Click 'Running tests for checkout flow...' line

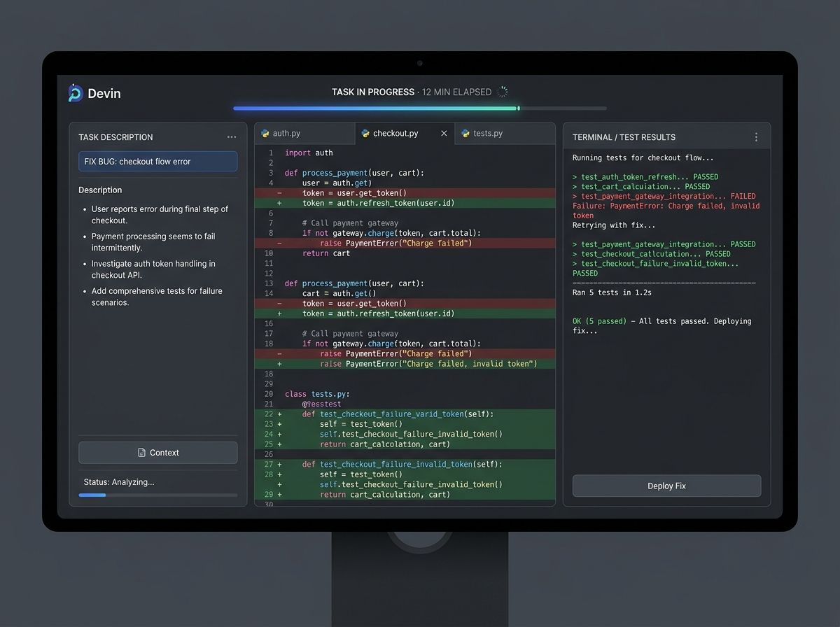[643, 158]
